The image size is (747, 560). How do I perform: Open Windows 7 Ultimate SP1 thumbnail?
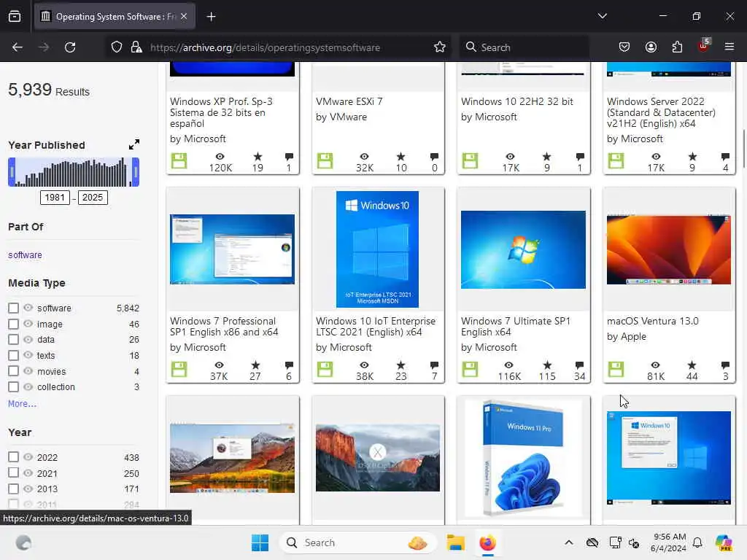(x=523, y=249)
